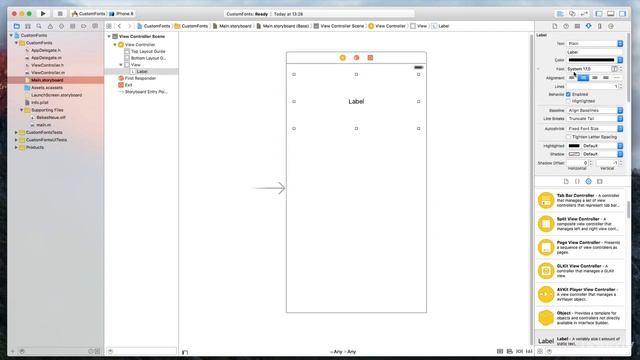The image size is (640, 360).
Task: Collapse the Supporting Files group
Action: [x=22, y=110]
